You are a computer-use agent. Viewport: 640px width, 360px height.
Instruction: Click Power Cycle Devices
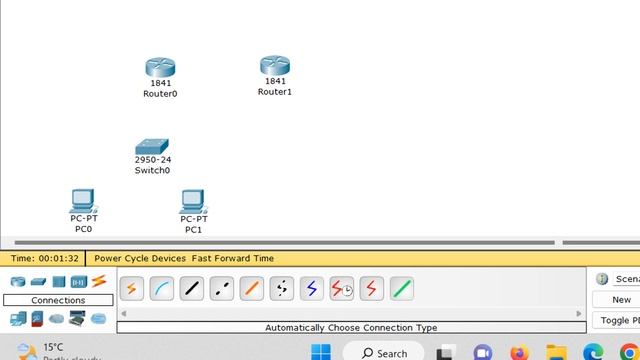pos(140,258)
